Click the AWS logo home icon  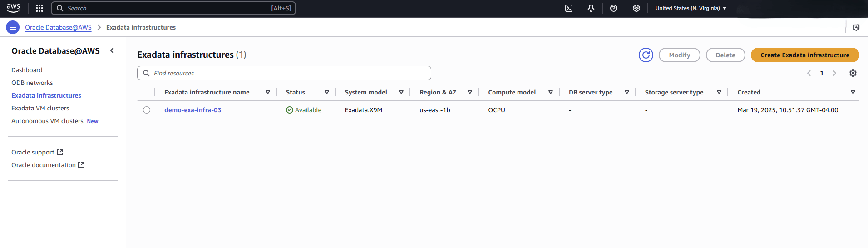14,8
